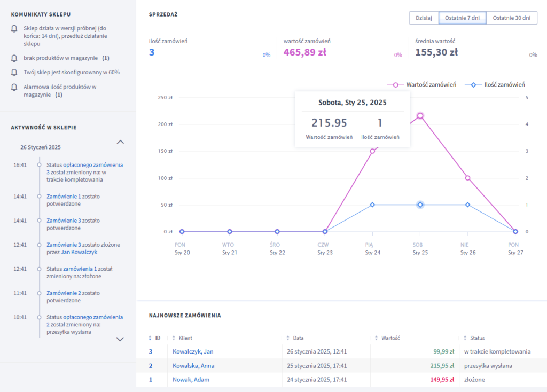547x392 pixels.
Task: Click the chart data point at Sty 23
Action: [x=325, y=232]
